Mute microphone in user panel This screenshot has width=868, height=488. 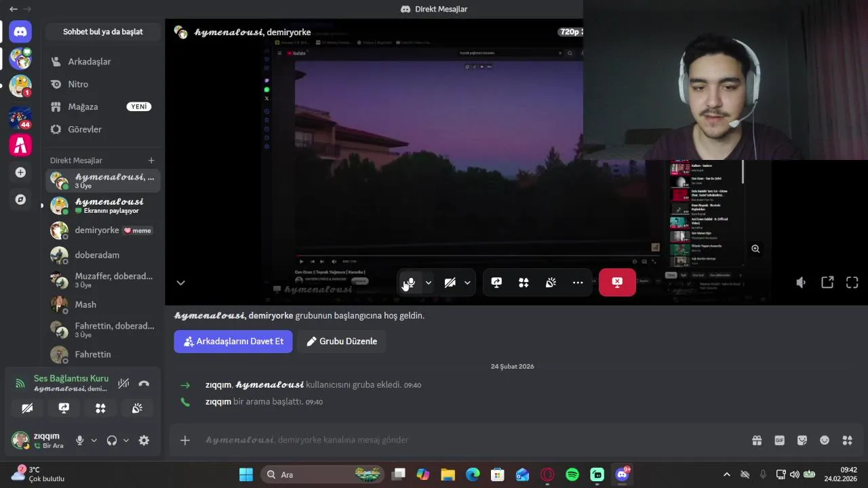79,441
